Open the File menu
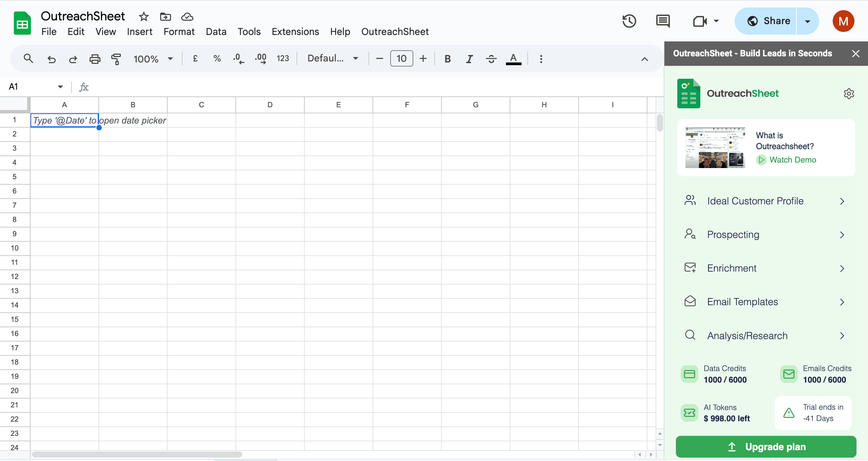Viewport: 868px width, 461px height. (49, 32)
